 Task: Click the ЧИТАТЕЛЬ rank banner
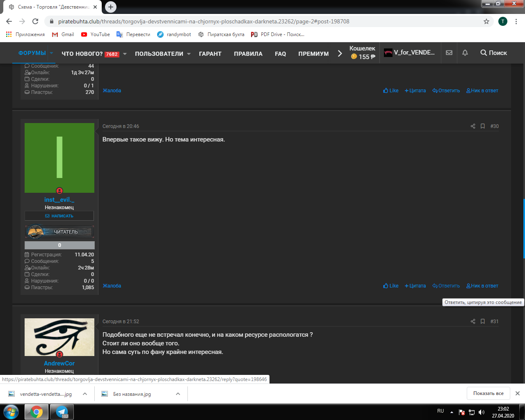[59, 232]
